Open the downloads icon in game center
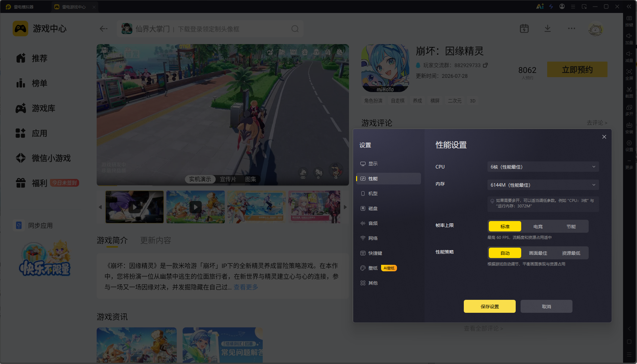The image size is (637, 364). click(547, 29)
